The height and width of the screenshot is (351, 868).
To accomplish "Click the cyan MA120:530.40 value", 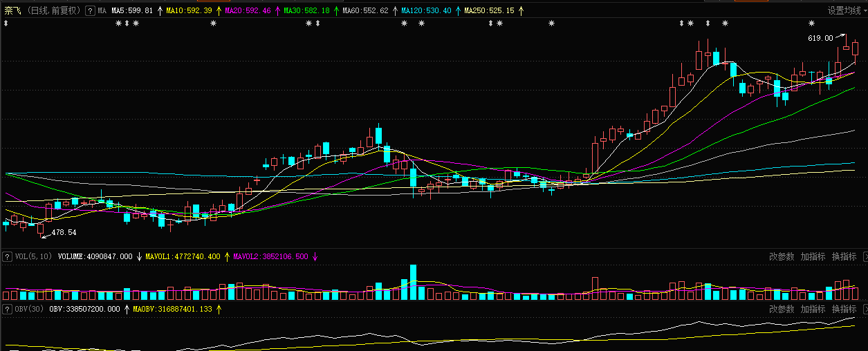I will tap(426, 11).
